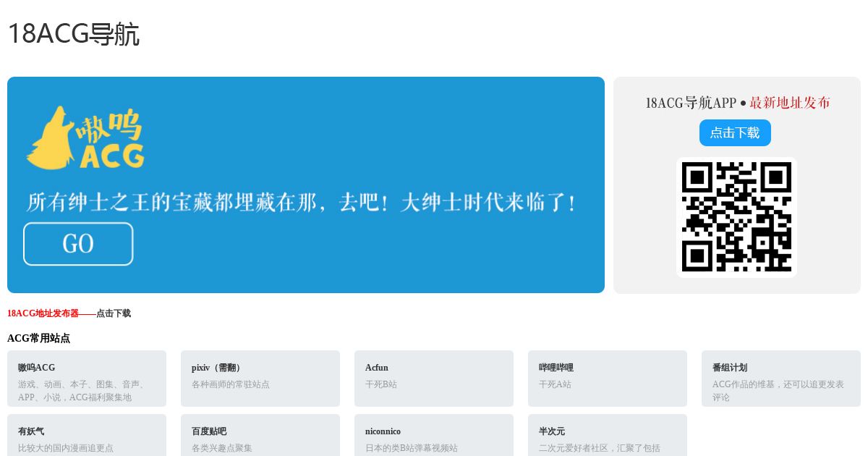Open the 有妖气 site card
This screenshot has height=456, width=868.
point(87,435)
